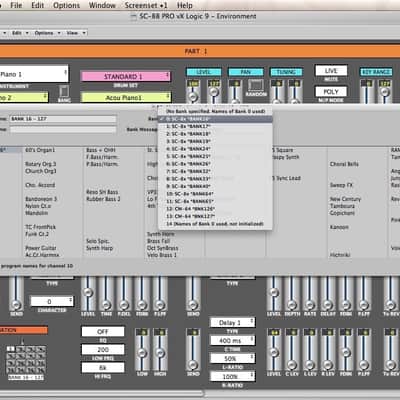Select program name Sweep FX

tap(341, 185)
